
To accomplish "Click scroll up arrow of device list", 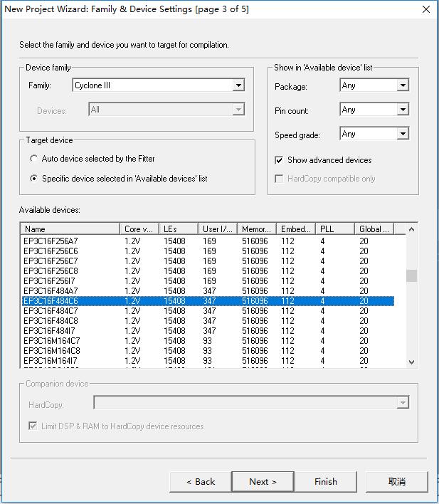I will click(x=411, y=229).
